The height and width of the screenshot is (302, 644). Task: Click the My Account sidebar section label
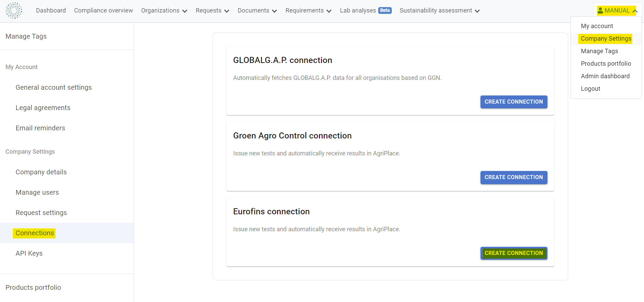point(22,67)
